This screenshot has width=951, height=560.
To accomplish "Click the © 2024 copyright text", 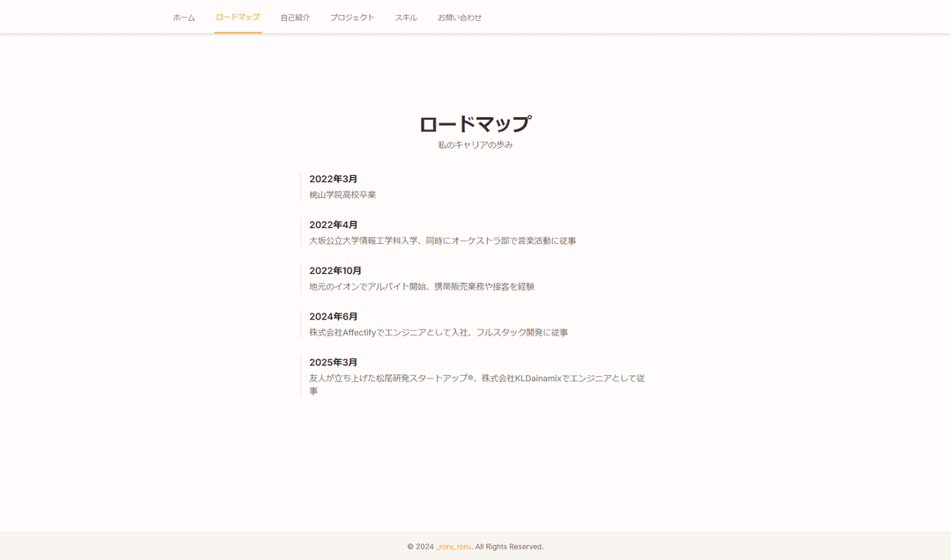I will (x=420, y=547).
